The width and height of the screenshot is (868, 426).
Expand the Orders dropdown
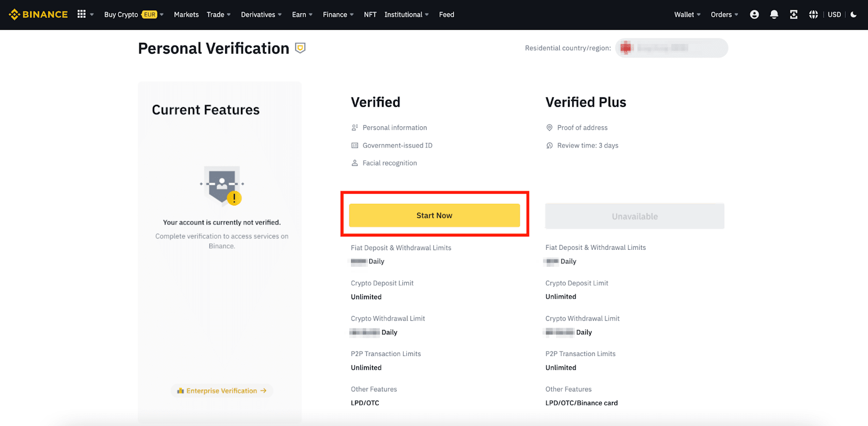[x=724, y=15]
